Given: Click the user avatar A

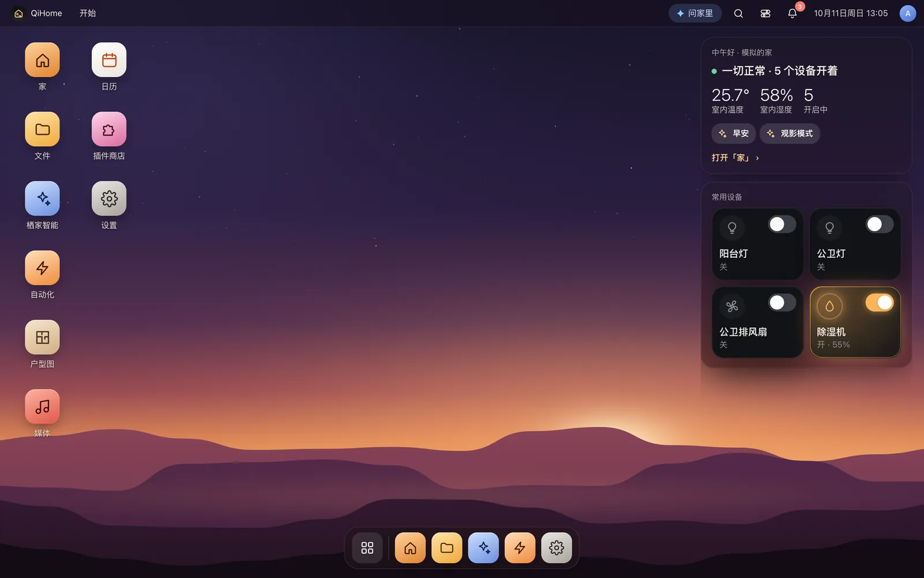Looking at the screenshot, I should tap(907, 13).
